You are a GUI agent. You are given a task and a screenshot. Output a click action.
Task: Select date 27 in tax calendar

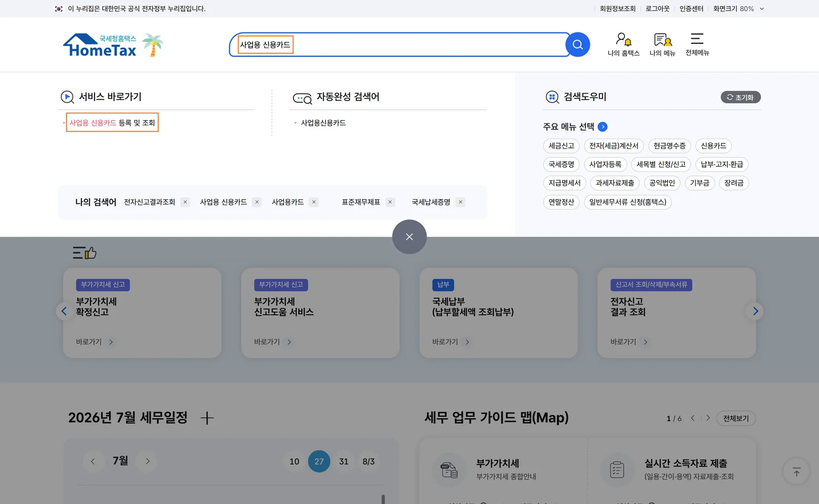[319, 462]
